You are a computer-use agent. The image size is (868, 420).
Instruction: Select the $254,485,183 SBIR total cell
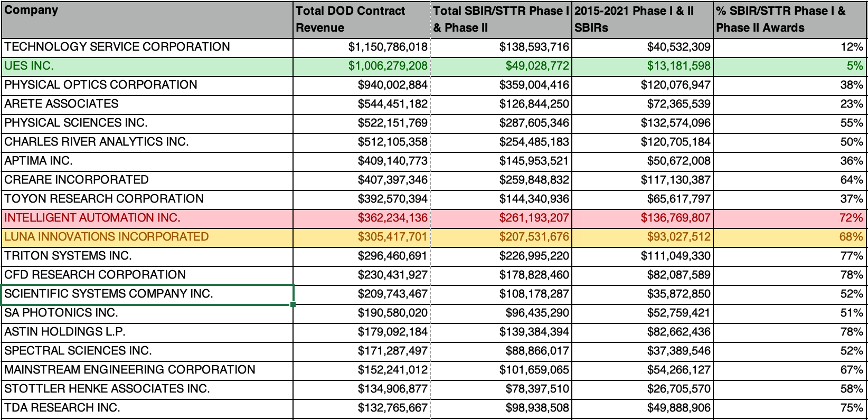coord(501,142)
